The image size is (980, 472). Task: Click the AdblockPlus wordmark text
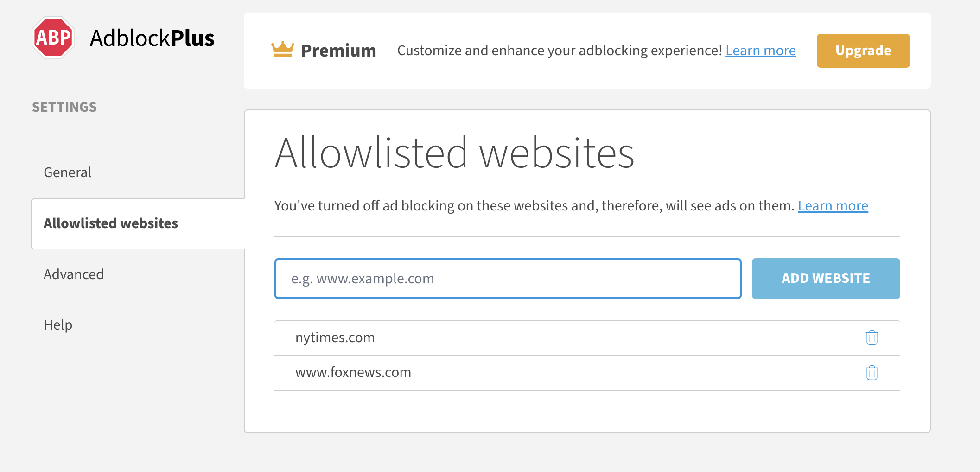pyautogui.click(x=152, y=38)
